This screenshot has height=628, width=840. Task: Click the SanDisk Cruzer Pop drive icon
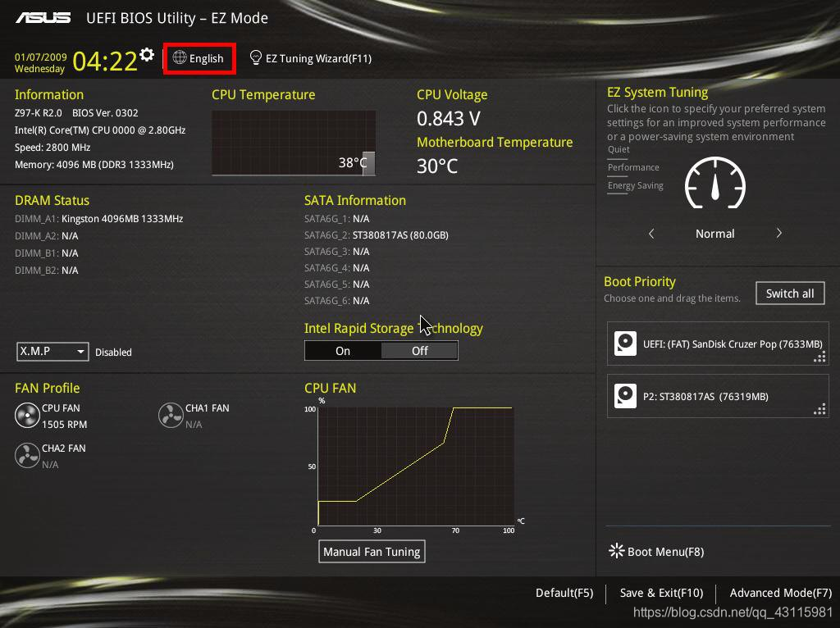pos(625,344)
